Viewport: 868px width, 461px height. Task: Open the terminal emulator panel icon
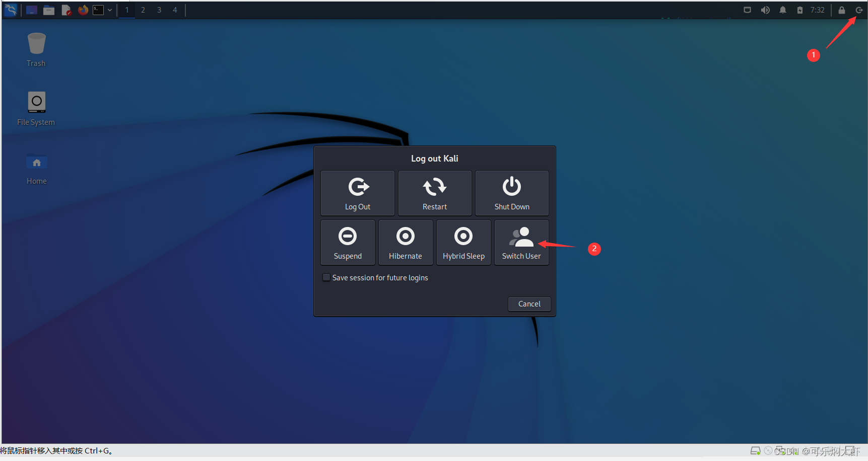pyautogui.click(x=98, y=10)
